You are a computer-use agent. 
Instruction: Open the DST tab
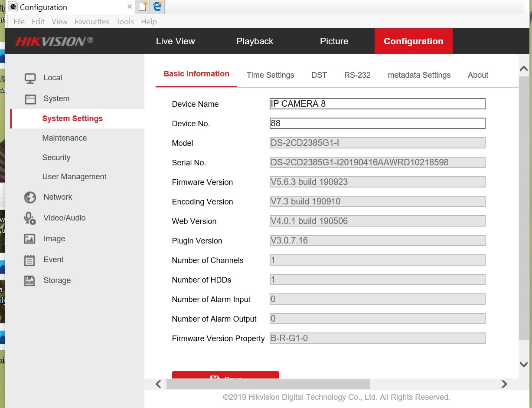click(x=319, y=75)
